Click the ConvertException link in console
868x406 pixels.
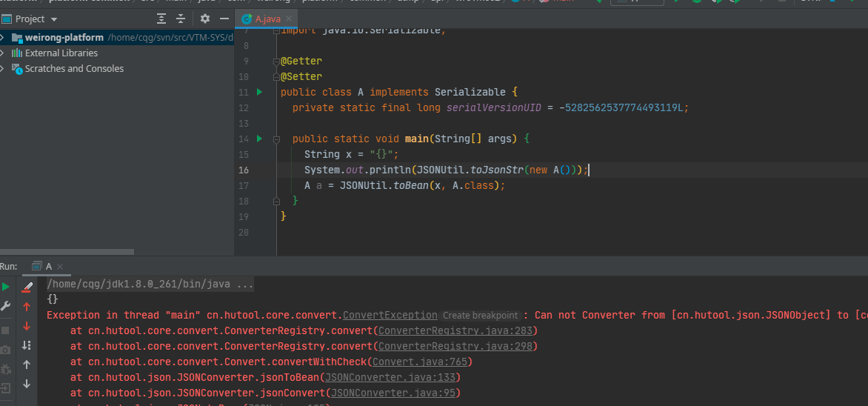pos(390,315)
